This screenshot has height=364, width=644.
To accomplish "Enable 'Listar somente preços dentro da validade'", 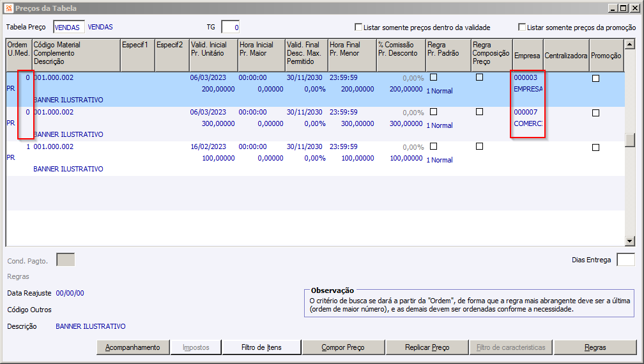I will pyautogui.click(x=358, y=28).
